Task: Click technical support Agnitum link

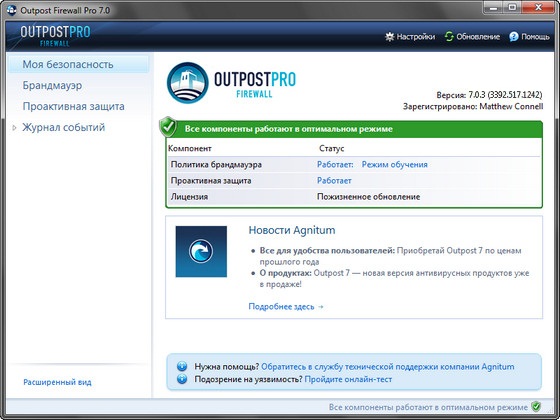Action: click(x=388, y=366)
